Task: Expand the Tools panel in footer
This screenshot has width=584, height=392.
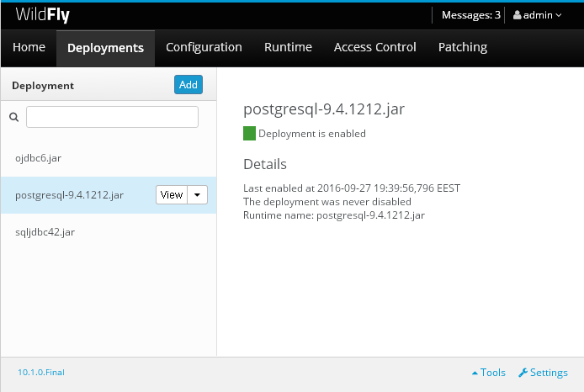Action: click(489, 373)
